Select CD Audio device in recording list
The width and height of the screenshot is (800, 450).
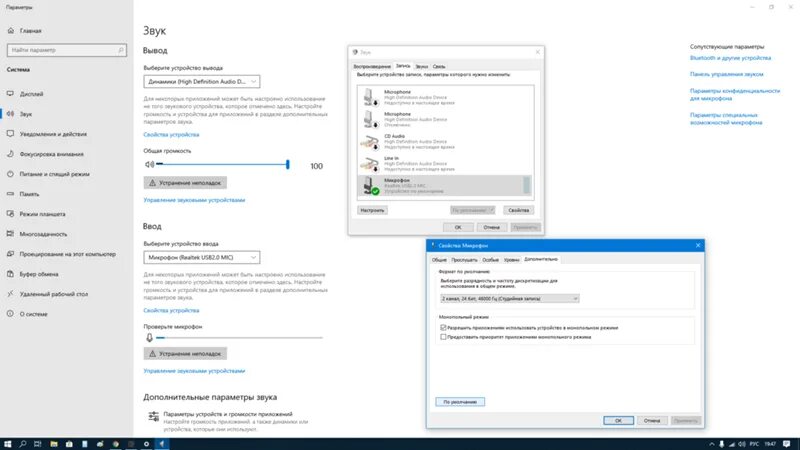[x=445, y=141]
